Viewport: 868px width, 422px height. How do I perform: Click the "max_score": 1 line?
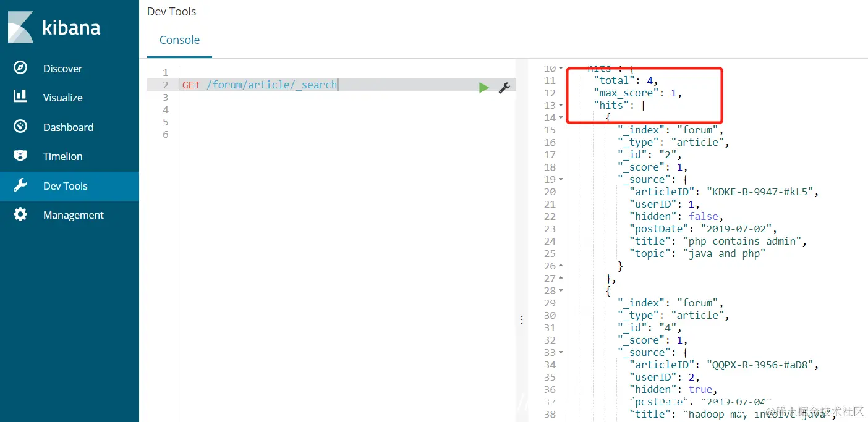point(637,93)
